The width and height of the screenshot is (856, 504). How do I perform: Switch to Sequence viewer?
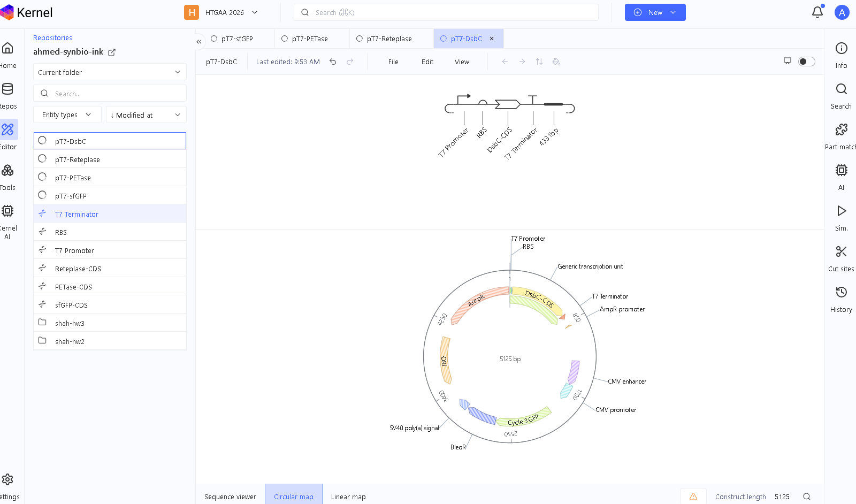[230, 497]
